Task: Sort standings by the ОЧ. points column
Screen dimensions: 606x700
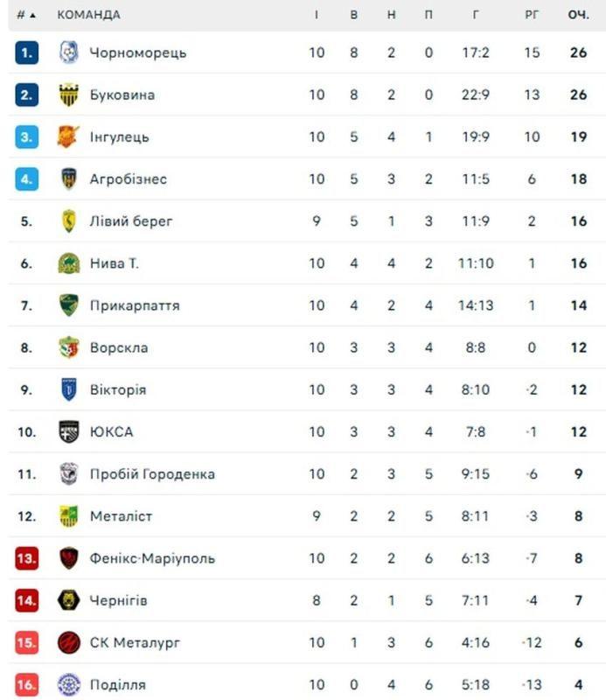Action: click(578, 15)
